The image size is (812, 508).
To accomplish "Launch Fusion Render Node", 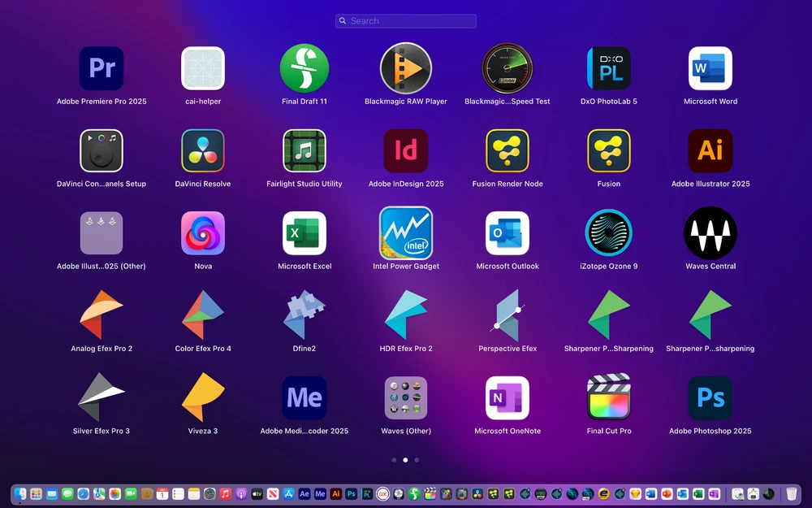I will point(508,150).
